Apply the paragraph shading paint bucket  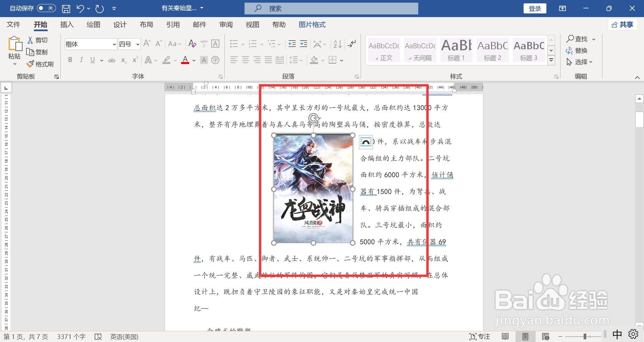[314, 60]
